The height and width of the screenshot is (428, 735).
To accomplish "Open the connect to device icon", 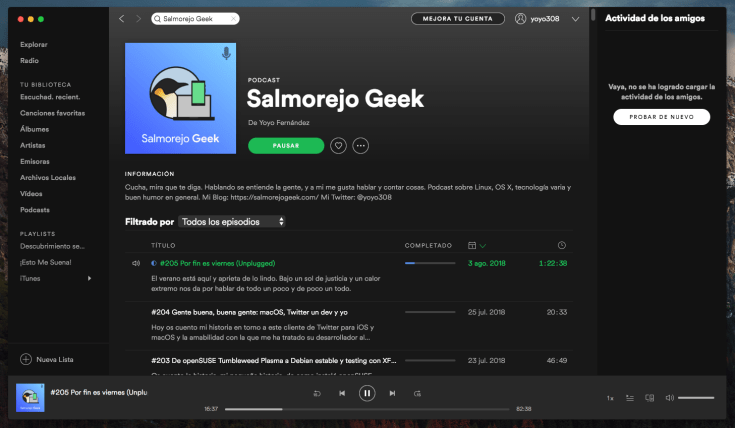I will click(x=650, y=398).
